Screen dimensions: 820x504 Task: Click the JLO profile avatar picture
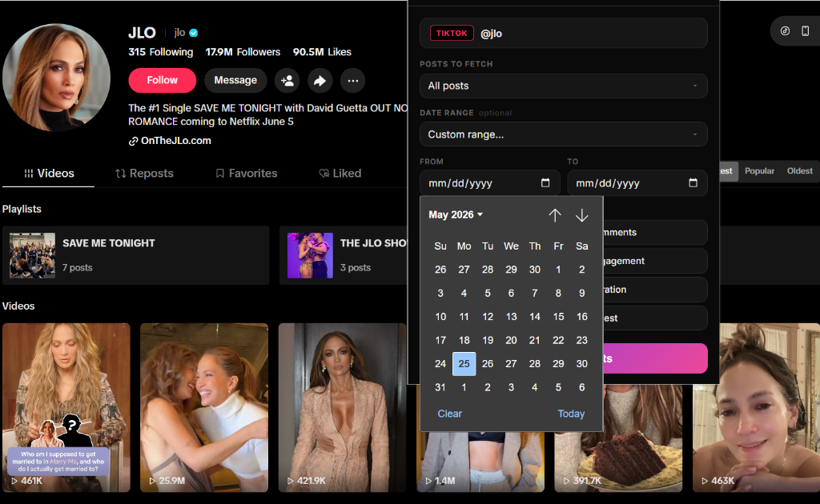57,78
